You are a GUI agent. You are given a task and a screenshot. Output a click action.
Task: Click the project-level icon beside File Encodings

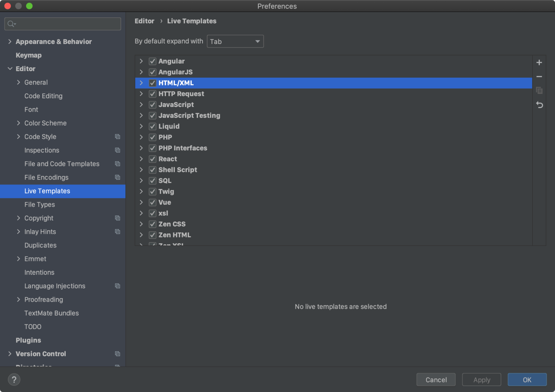tap(117, 177)
